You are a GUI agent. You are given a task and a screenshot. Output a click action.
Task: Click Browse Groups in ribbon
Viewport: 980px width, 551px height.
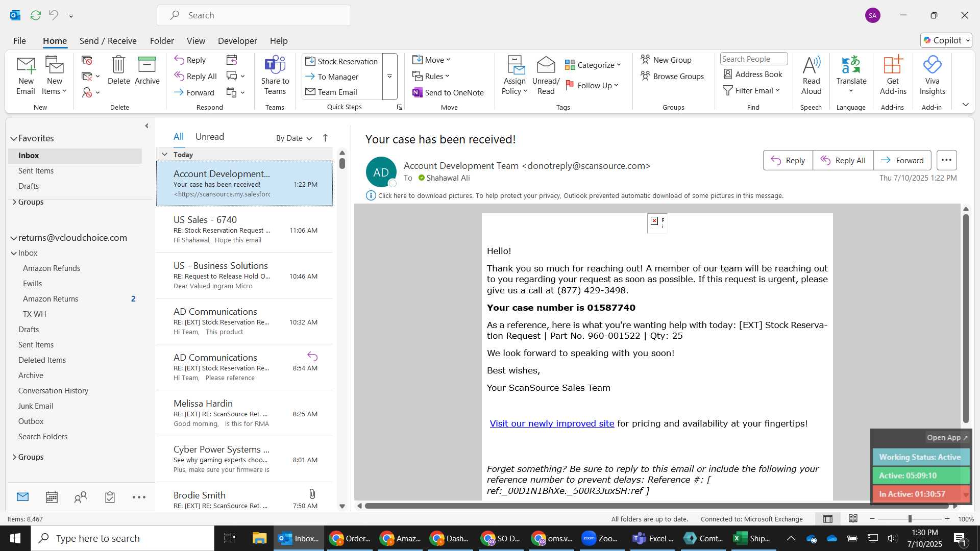672,77
